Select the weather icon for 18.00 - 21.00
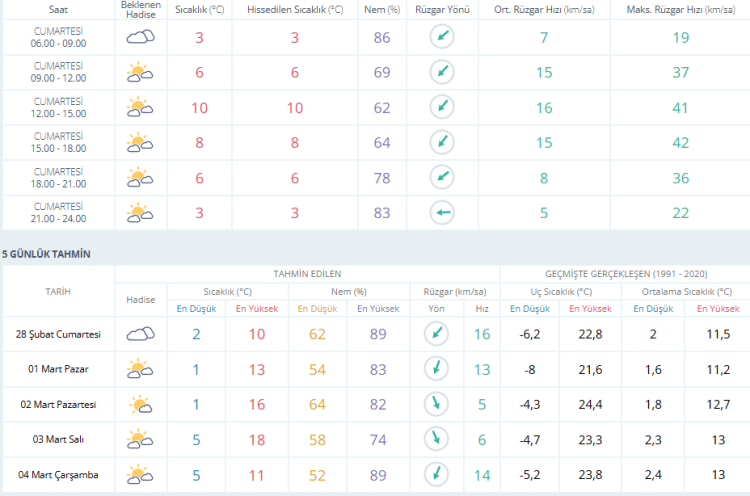The image size is (750, 496). [x=140, y=177]
